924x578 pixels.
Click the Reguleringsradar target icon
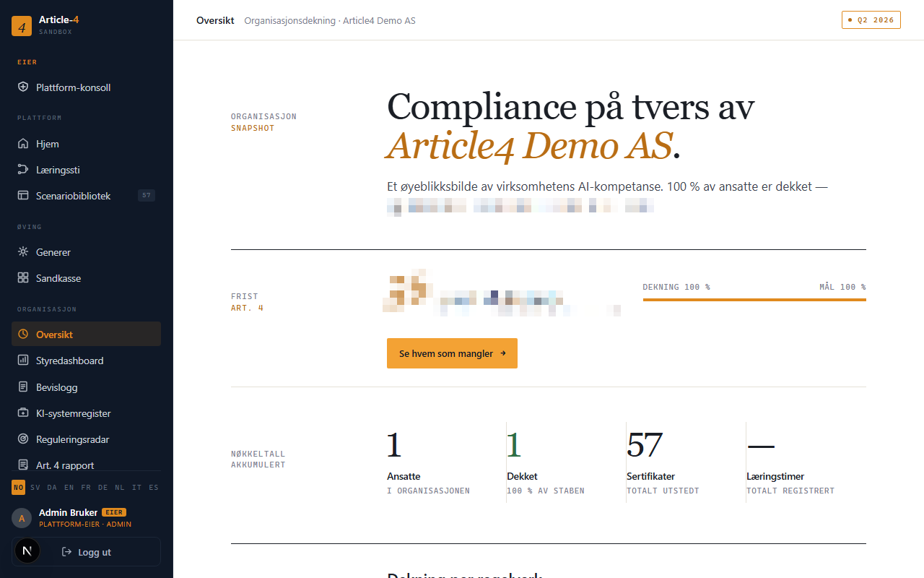[23, 439]
